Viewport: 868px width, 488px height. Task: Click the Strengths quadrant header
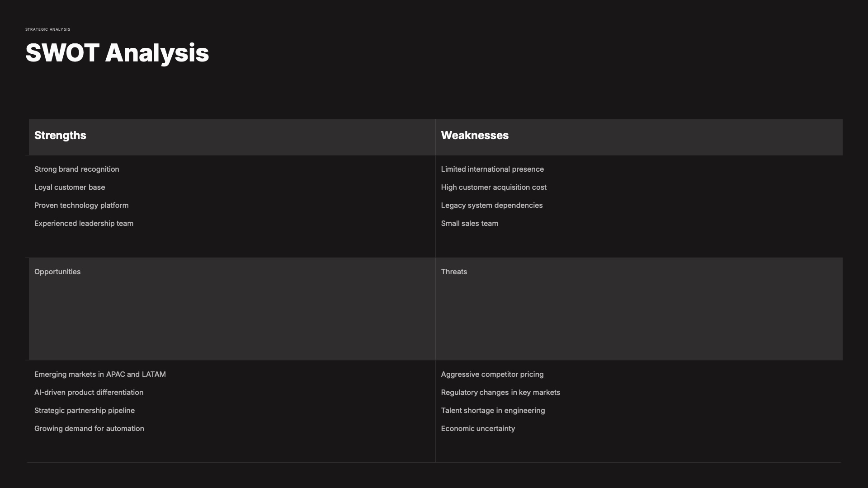click(60, 136)
